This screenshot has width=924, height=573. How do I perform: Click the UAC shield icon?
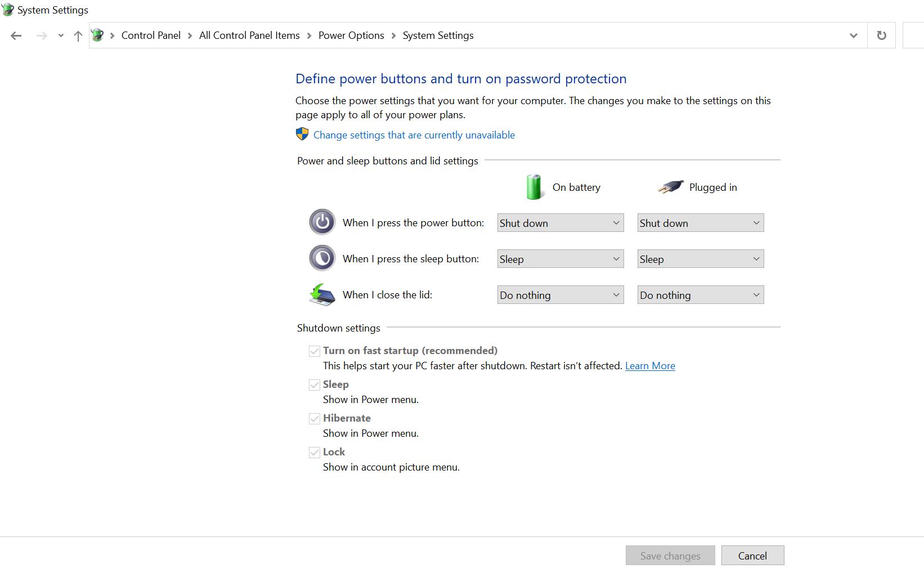(302, 134)
